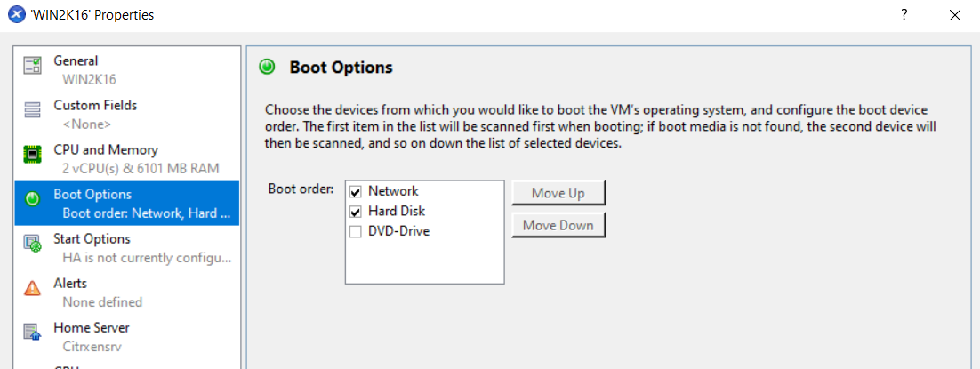Click the Alerts warning triangle icon

[x=32, y=288]
